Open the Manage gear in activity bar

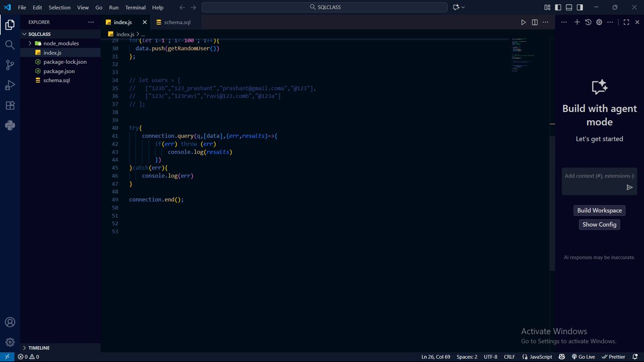click(10, 342)
